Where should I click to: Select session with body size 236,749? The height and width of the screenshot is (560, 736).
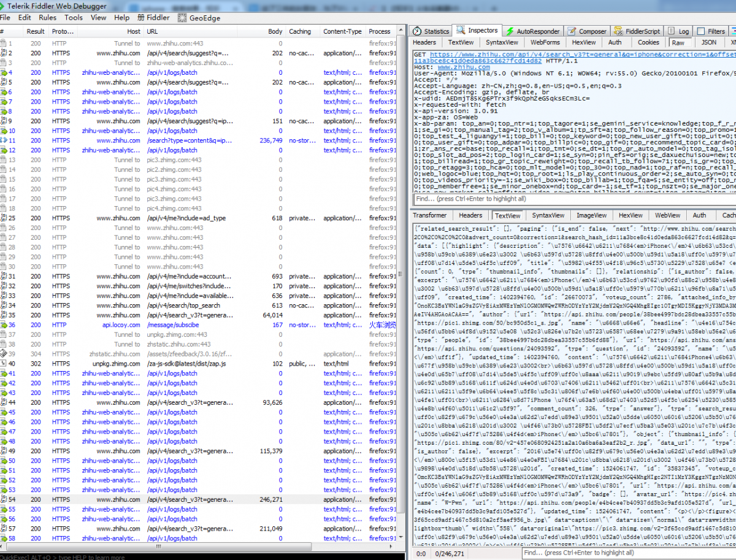coord(199,140)
